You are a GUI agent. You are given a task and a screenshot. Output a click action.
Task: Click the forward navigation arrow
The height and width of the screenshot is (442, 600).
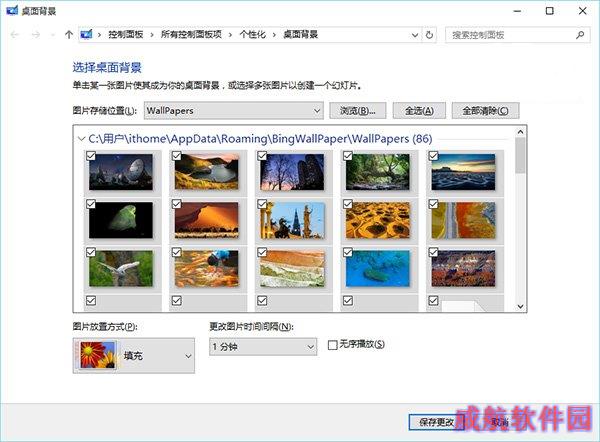tap(36, 35)
